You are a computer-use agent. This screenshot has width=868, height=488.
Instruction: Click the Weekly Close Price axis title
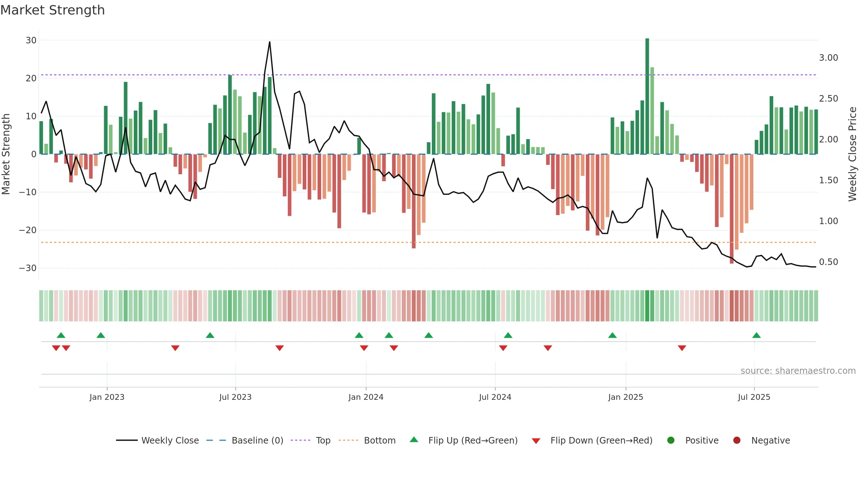pyautogui.click(x=852, y=154)
